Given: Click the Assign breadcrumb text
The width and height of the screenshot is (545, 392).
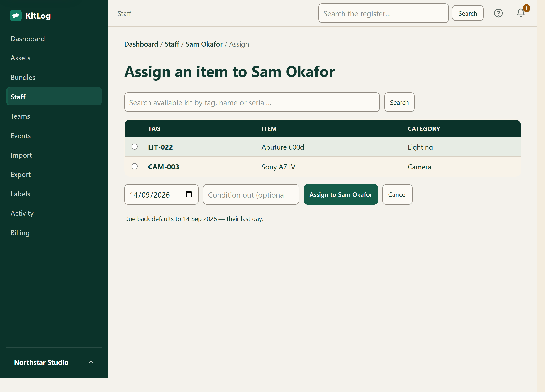Looking at the screenshot, I should click(239, 44).
